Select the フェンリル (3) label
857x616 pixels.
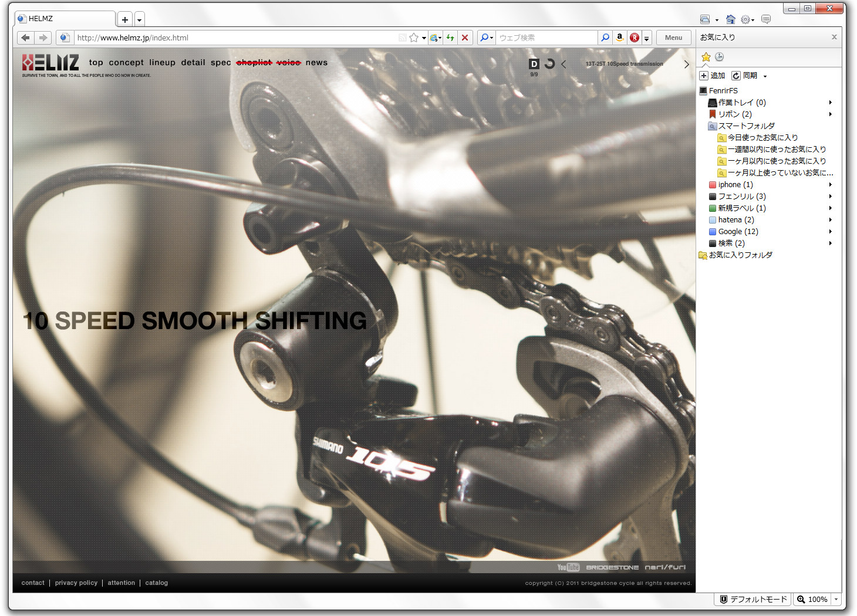pos(737,196)
